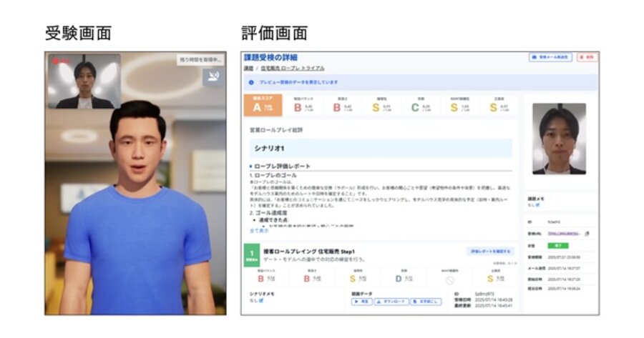Click the resend exam mail button at top

[x=550, y=57]
